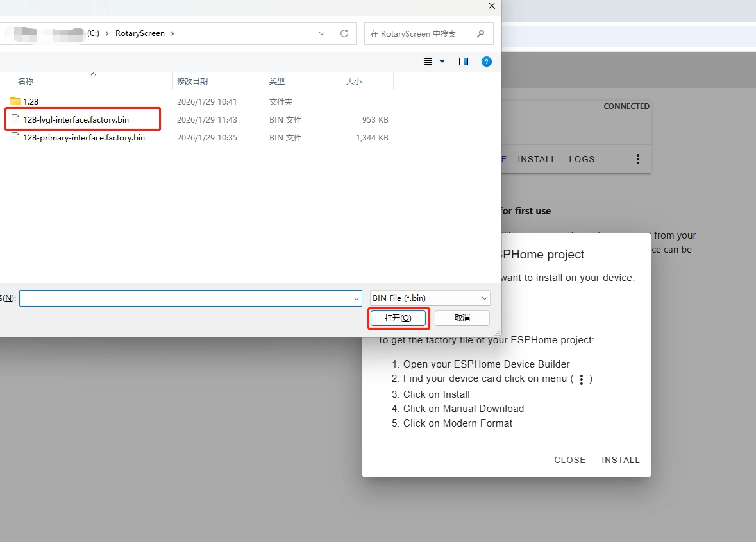Expand the file name combo box arrow
The height and width of the screenshot is (542, 756).
click(x=357, y=298)
